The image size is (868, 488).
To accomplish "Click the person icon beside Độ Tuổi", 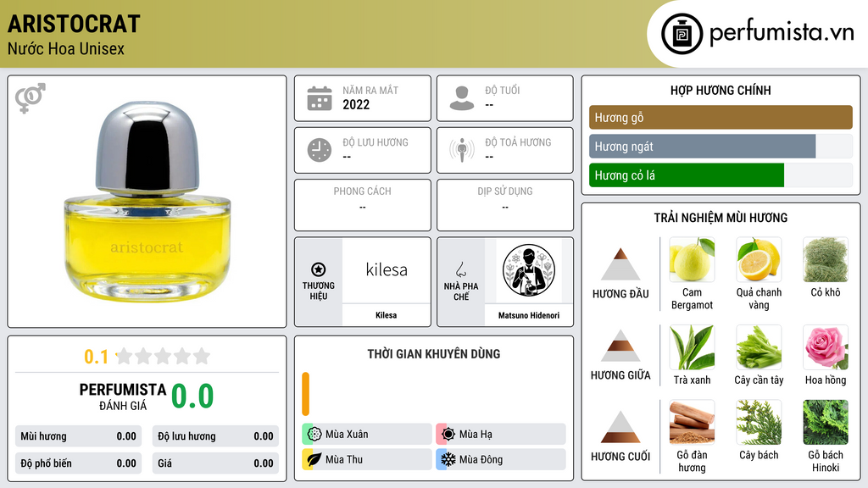I will (462, 98).
